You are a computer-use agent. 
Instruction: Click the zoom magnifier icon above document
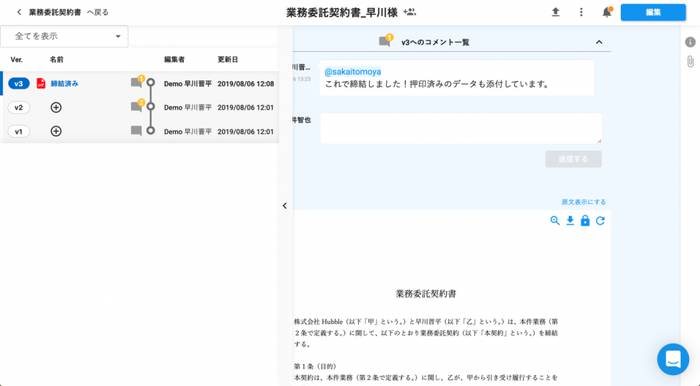[555, 220]
